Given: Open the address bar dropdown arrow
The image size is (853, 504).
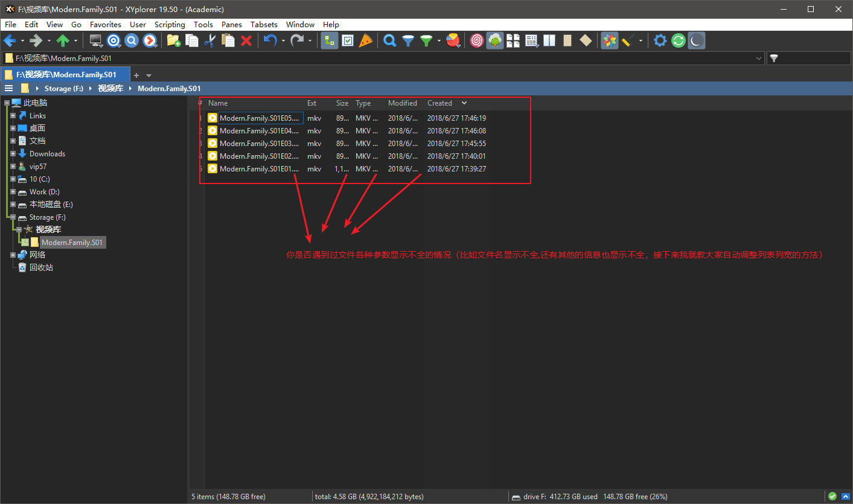Looking at the screenshot, I should point(759,58).
